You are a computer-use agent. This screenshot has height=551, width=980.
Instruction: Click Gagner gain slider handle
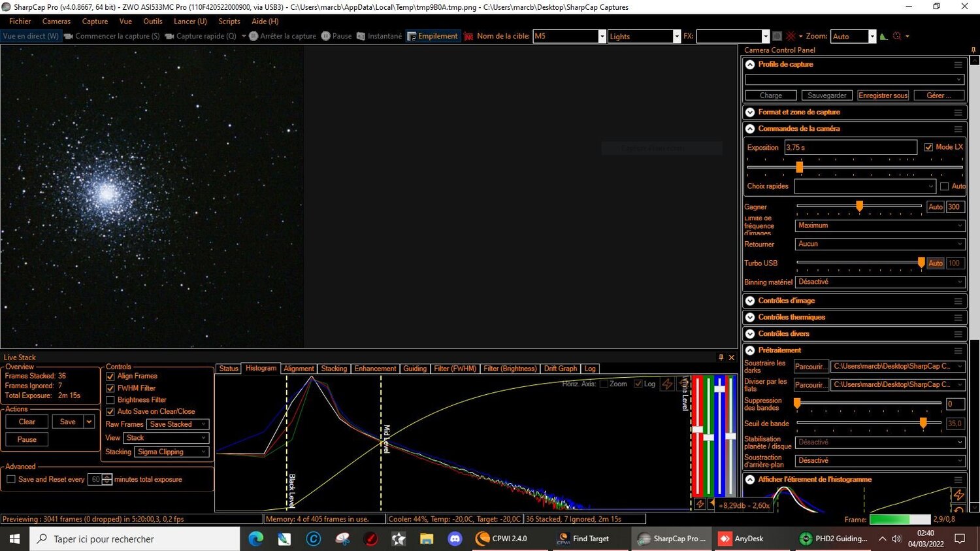pyautogui.click(x=860, y=207)
